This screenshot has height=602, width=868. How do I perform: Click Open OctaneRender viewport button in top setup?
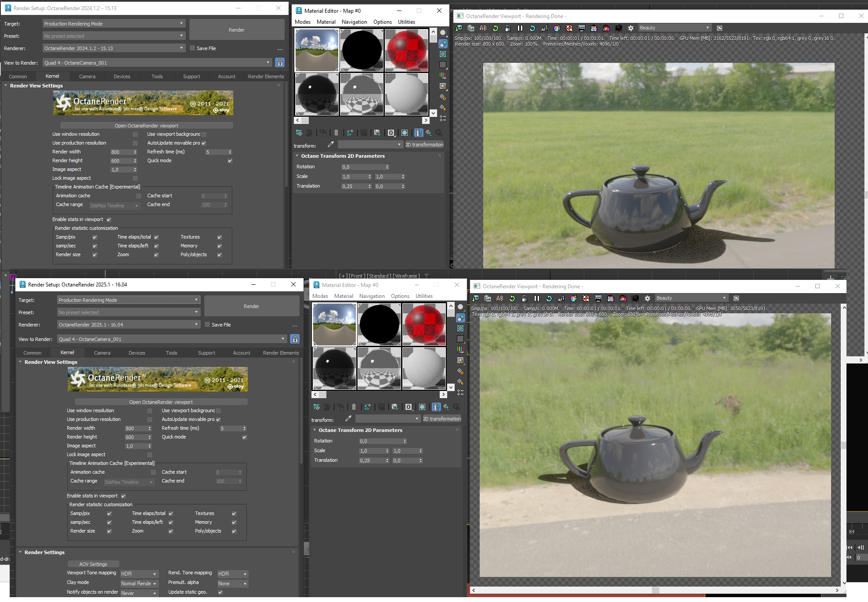pyautogui.click(x=146, y=126)
